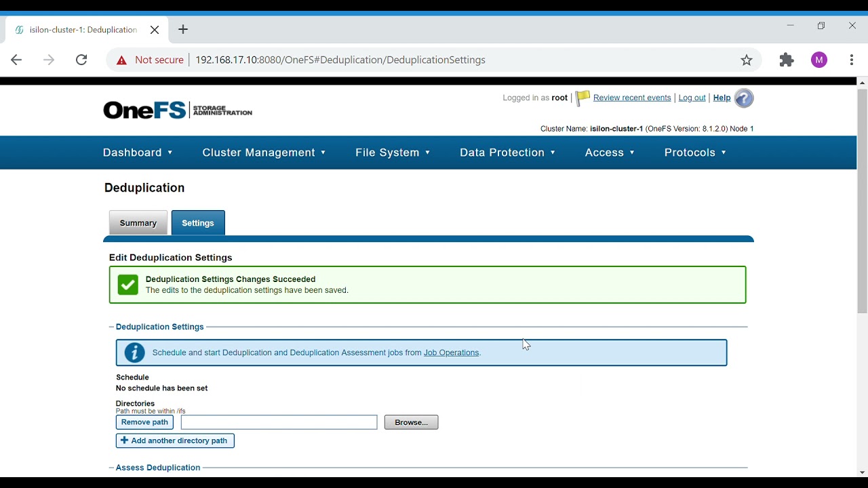Click the OneFS Storage Administration logo
The width and height of the screenshot is (868, 488).
178,110
